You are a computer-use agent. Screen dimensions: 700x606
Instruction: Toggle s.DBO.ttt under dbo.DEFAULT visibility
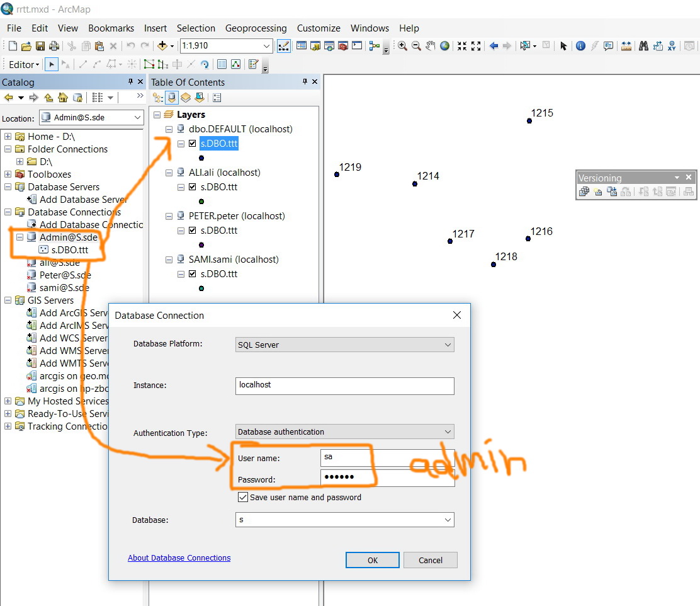pos(193,144)
